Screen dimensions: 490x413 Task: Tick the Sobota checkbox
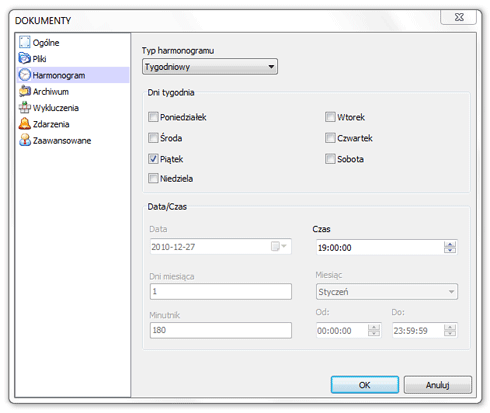click(330, 159)
